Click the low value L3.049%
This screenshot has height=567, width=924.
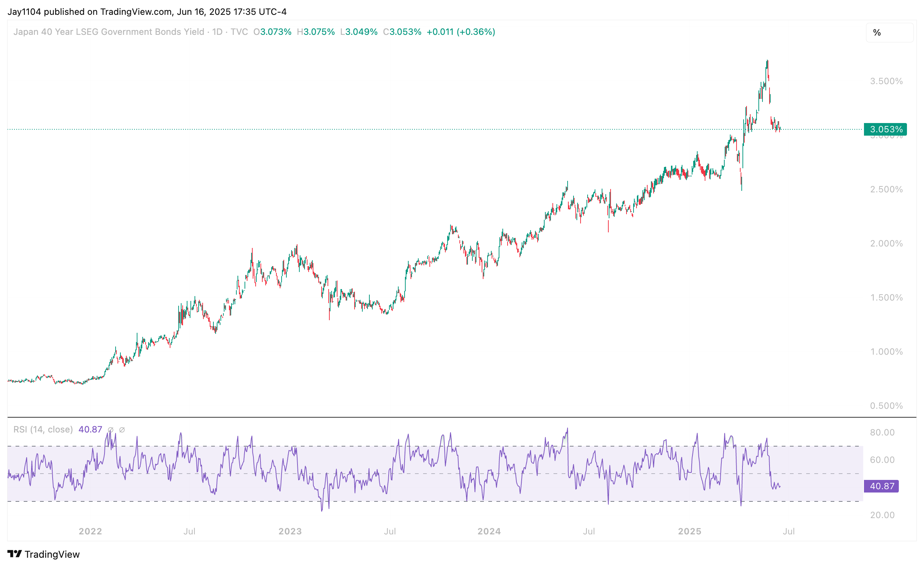[359, 32]
